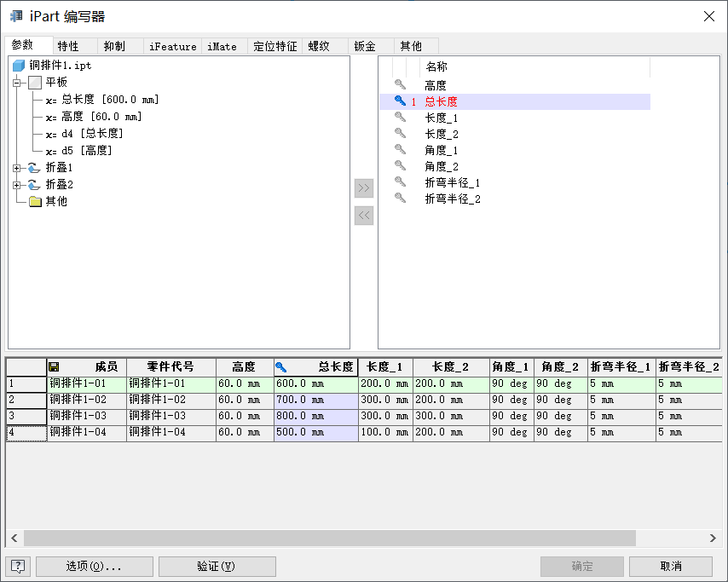
Task: Click the key icon next to 高度
Action: (x=400, y=84)
